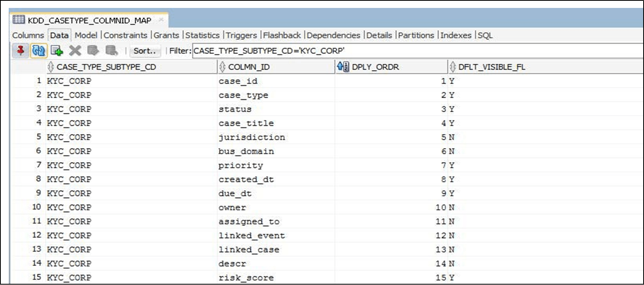
Task: Click sort icon on DFLT_VISIBLE_FL column
Action: (x=453, y=67)
